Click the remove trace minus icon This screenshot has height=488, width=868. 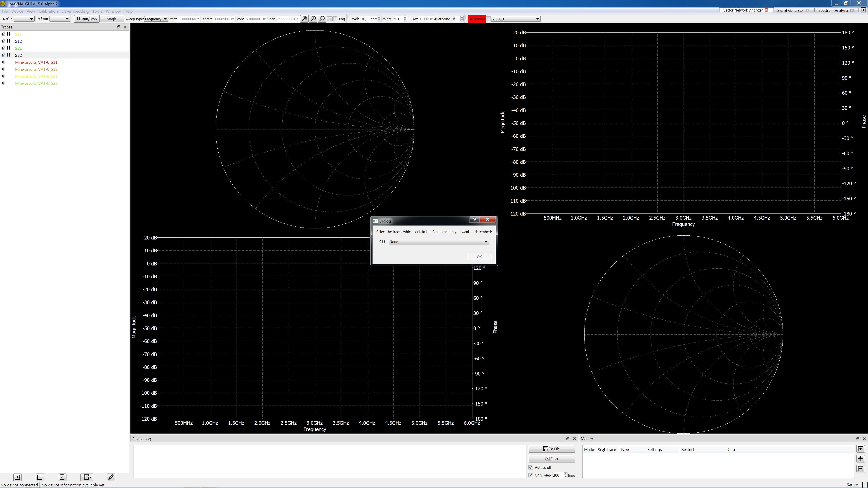tap(40, 477)
